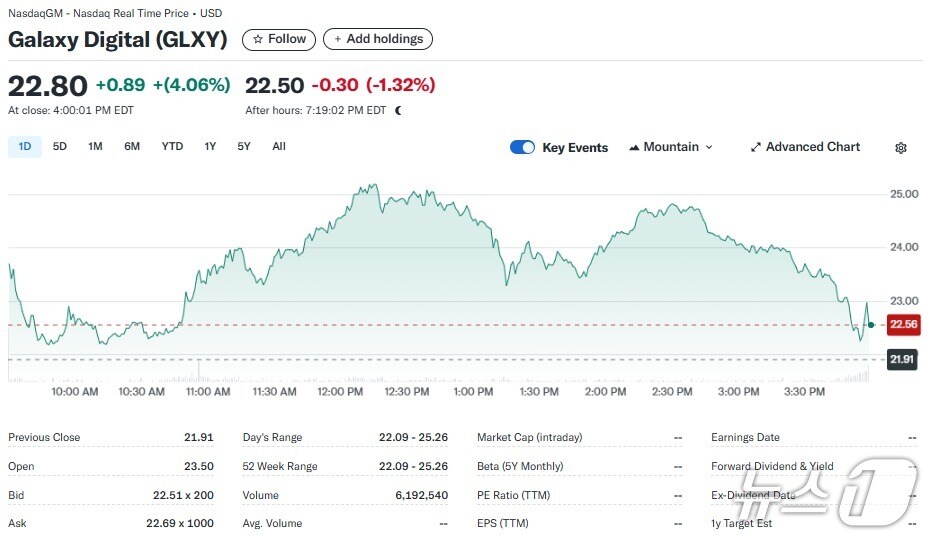
Task: Select the 1M range tab
Action: tap(95, 146)
